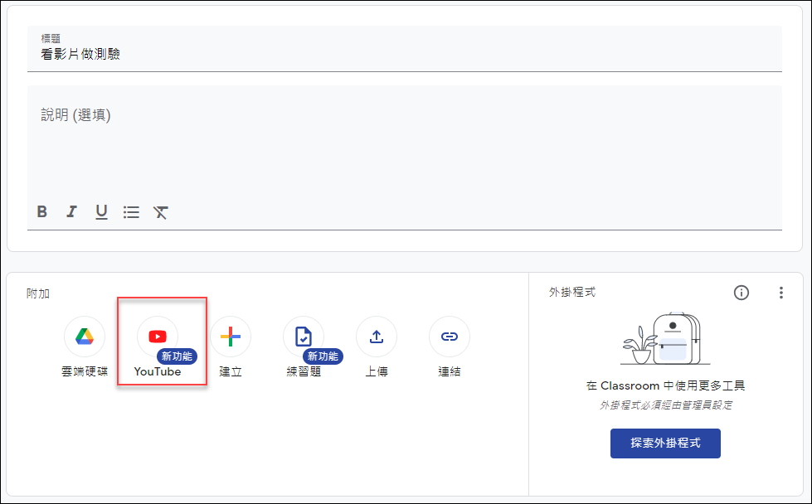Clear text formatting in description
This screenshot has width=812, height=504.
point(161,211)
